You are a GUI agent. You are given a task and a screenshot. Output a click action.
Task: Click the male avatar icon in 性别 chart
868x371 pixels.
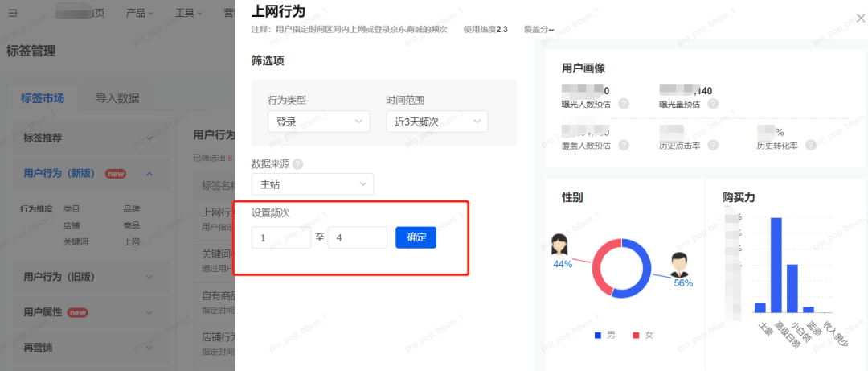click(680, 265)
